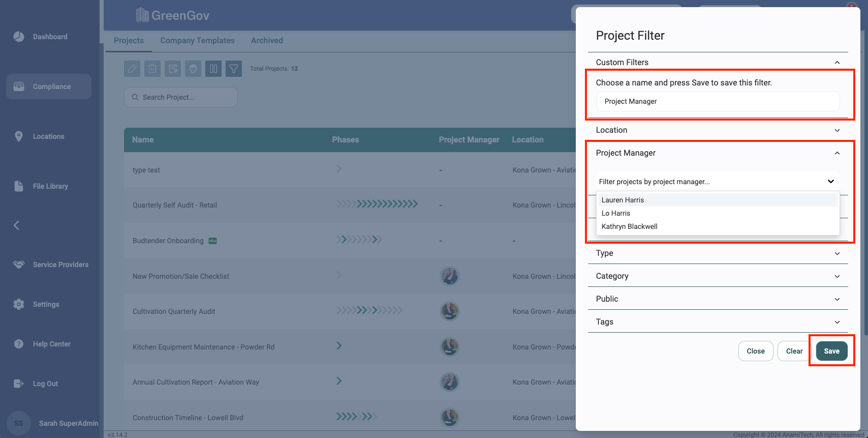
Task: Click the Search Project field
Action: click(181, 97)
